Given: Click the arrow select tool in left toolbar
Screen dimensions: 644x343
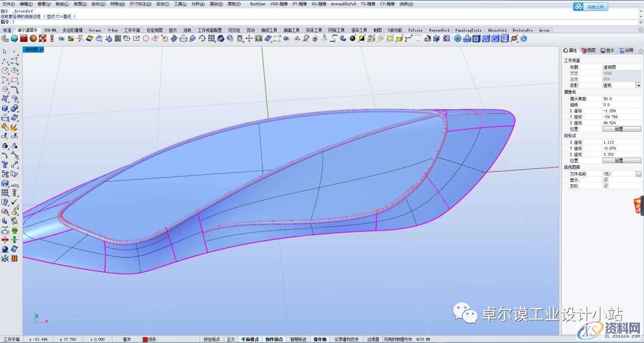Looking at the screenshot, I should pyautogui.click(x=5, y=51).
